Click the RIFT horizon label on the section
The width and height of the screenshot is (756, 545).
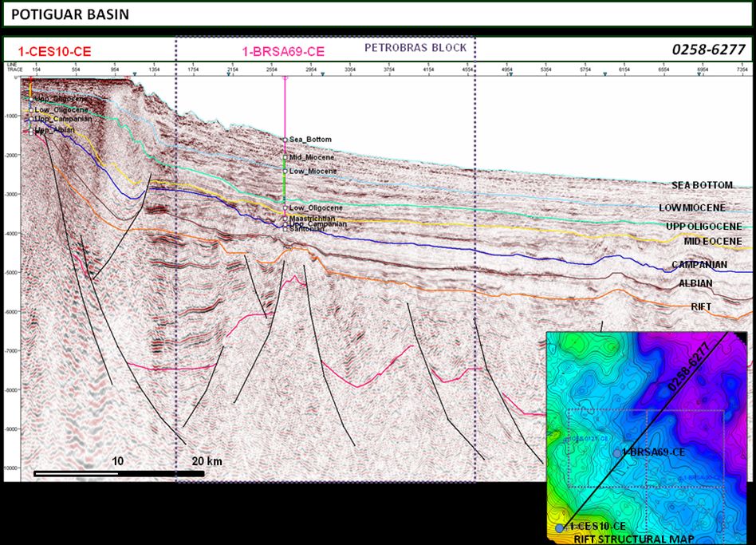coord(701,306)
